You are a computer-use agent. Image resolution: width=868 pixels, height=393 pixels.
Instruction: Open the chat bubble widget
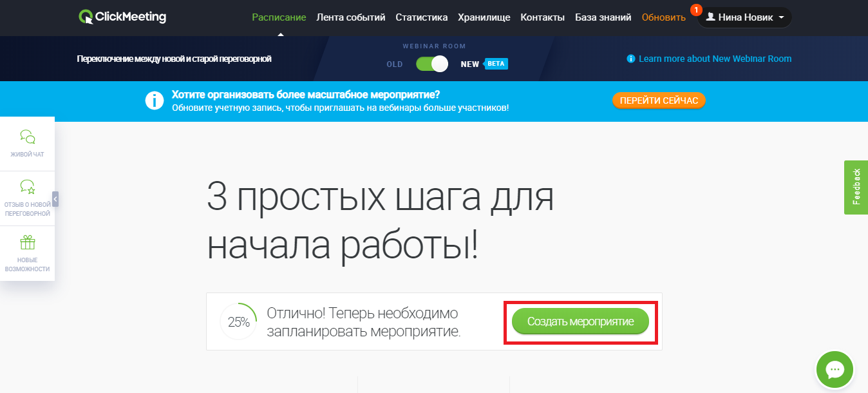[x=835, y=370]
